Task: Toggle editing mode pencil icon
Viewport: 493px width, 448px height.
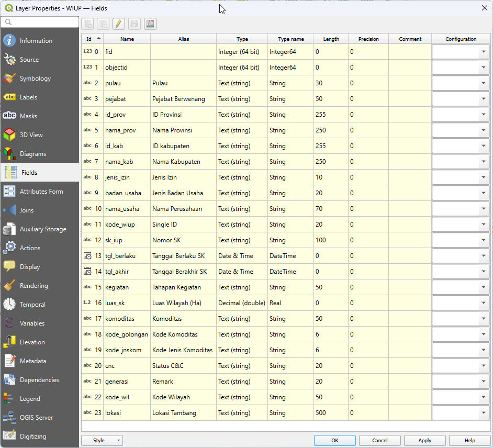Action: click(x=119, y=24)
